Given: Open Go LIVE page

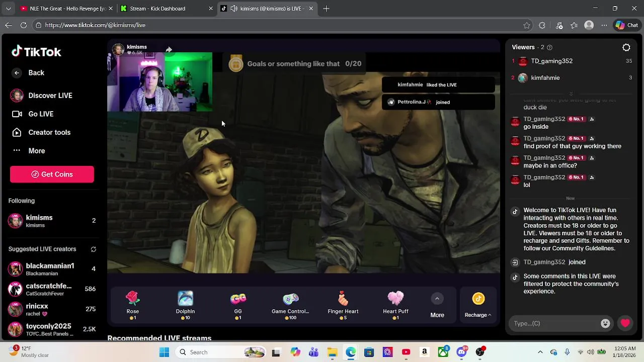Looking at the screenshot, I should 33,114.
